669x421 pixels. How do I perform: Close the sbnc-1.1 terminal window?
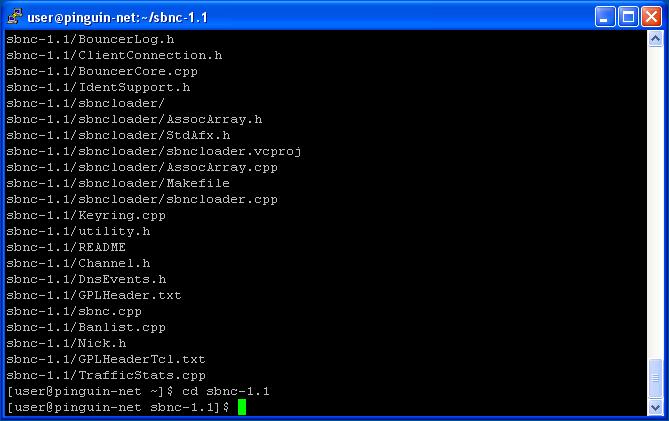coord(652,17)
